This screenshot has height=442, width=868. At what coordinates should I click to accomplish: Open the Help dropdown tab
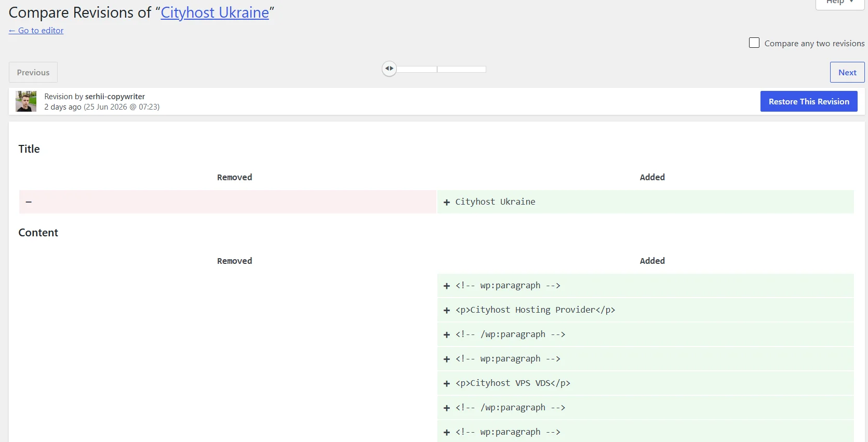pyautogui.click(x=839, y=3)
